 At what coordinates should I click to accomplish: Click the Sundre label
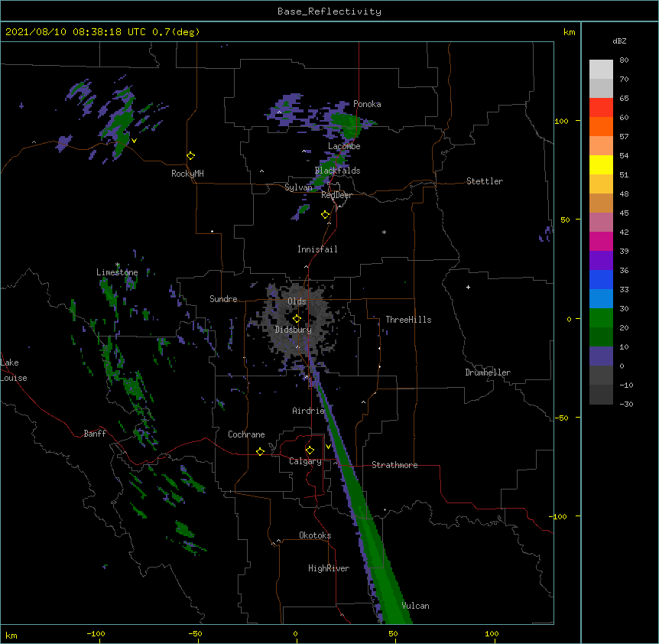(223, 299)
